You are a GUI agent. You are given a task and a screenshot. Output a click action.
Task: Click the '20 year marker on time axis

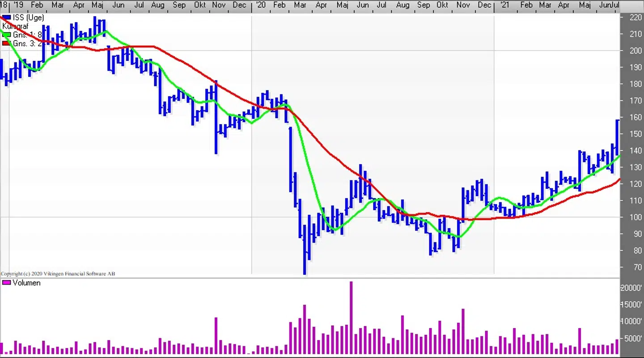(x=259, y=5)
